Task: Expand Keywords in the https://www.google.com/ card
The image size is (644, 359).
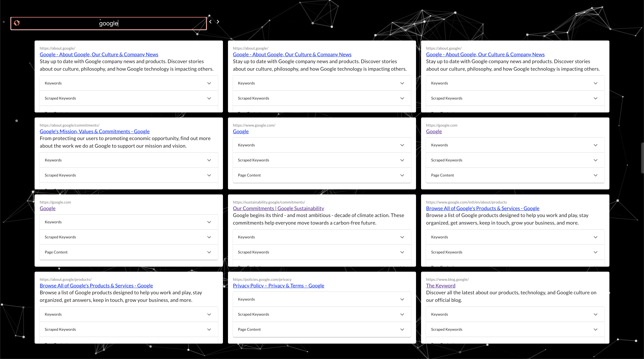Action: (x=322, y=145)
